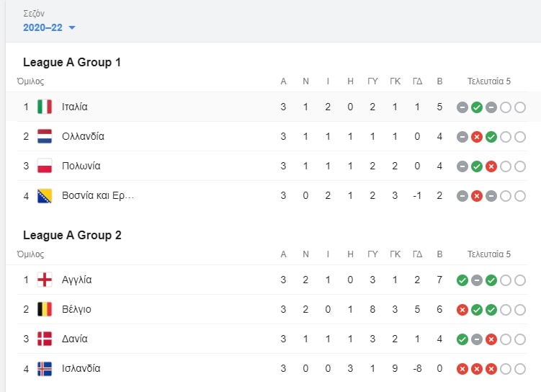The image size is (541, 392).
Task: Click the Iceland flag icon
Action: pos(45,368)
